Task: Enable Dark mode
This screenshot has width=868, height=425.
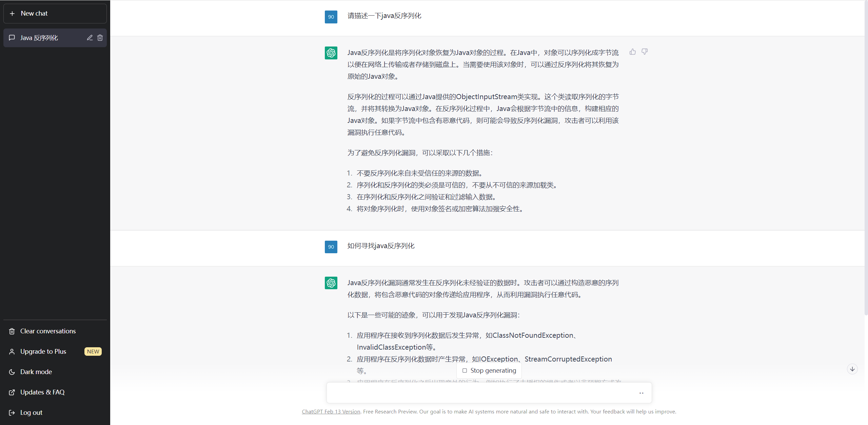Action: [x=35, y=372]
